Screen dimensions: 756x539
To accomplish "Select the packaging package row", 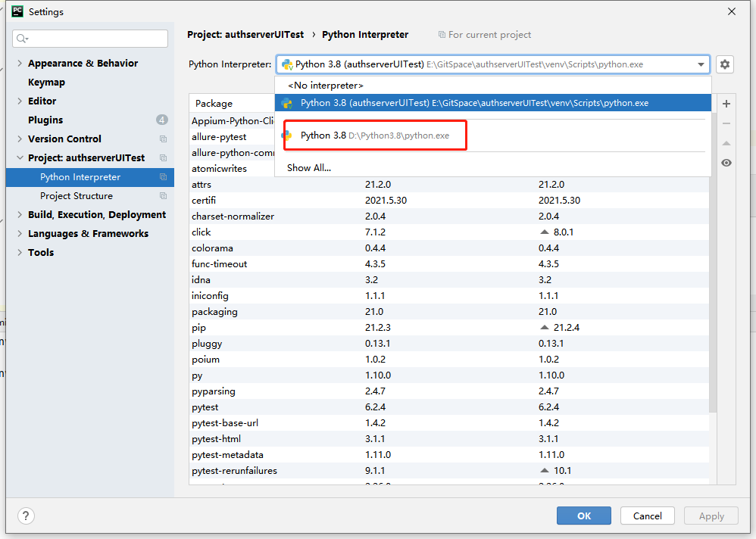I will click(449, 311).
